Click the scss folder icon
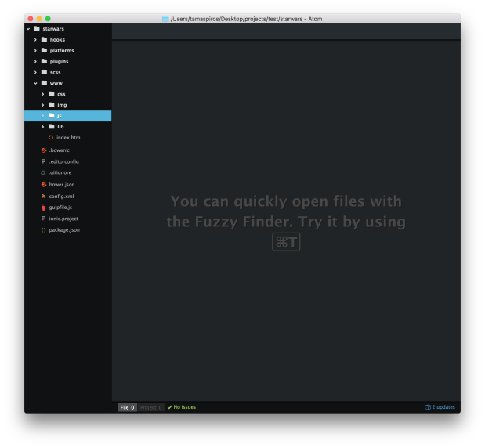Screen dimensions: 485x448 click(x=44, y=72)
